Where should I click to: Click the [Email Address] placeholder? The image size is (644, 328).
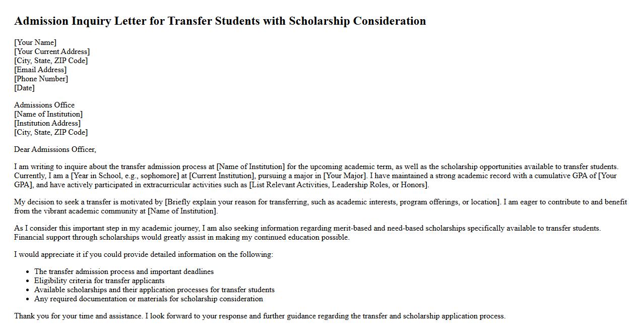(40, 70)
